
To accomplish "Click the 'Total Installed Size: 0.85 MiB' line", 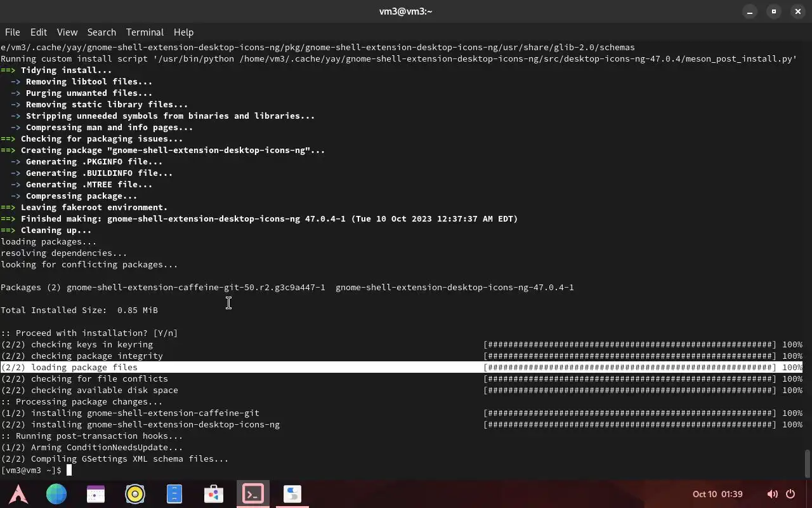I will [x=79, y=310].
